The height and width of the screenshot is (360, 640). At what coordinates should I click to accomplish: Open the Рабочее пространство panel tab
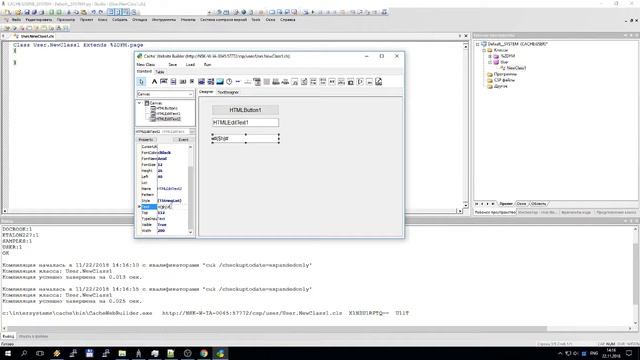click(495, 212)
